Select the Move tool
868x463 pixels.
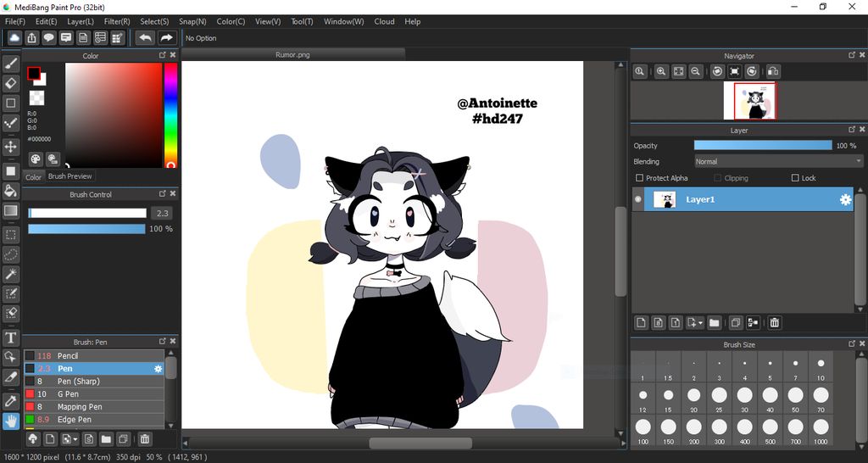(x=10, y=147)
